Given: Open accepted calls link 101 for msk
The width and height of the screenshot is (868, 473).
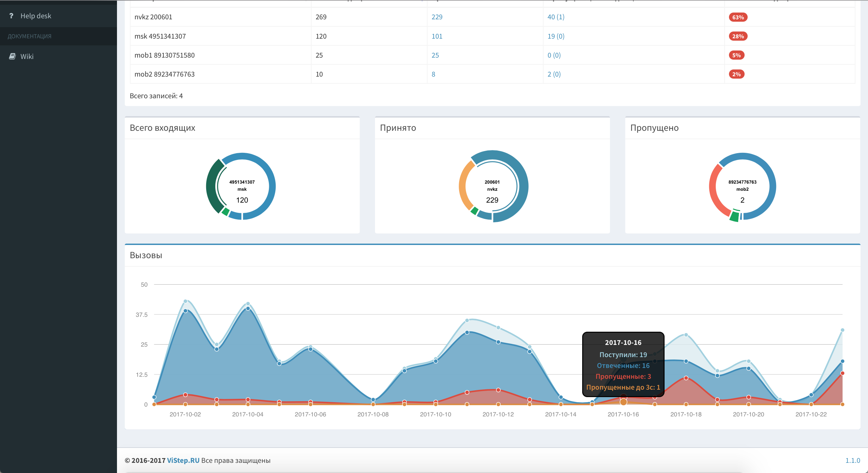Looking at the screenshot, I should click(437, 36).
